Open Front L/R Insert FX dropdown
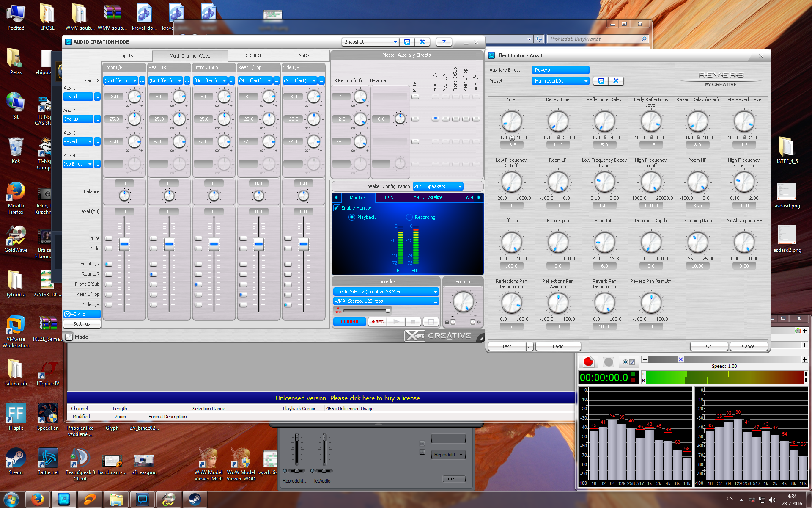 click(121, 80)
